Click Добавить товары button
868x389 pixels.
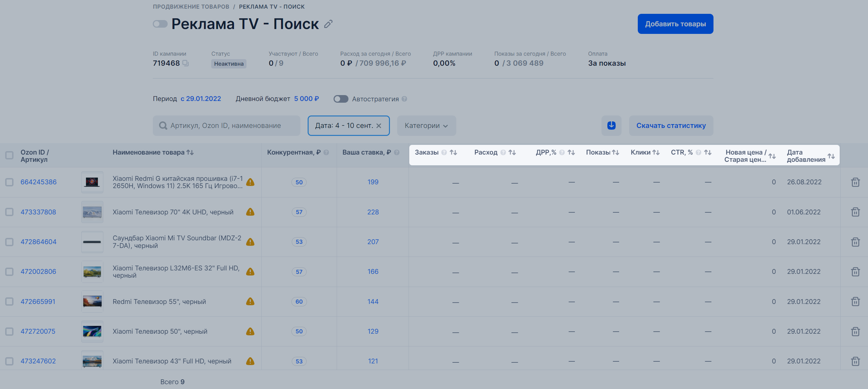point(675,24)
